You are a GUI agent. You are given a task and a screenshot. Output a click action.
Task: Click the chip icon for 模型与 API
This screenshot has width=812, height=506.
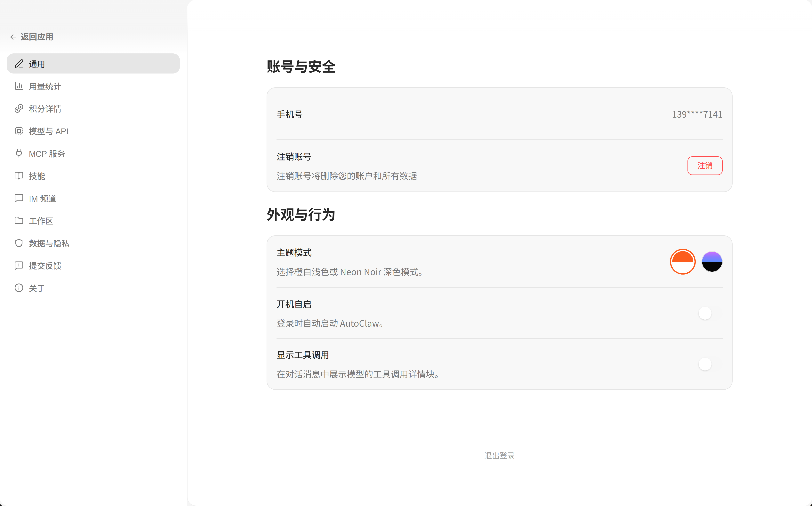pos(19,131)
